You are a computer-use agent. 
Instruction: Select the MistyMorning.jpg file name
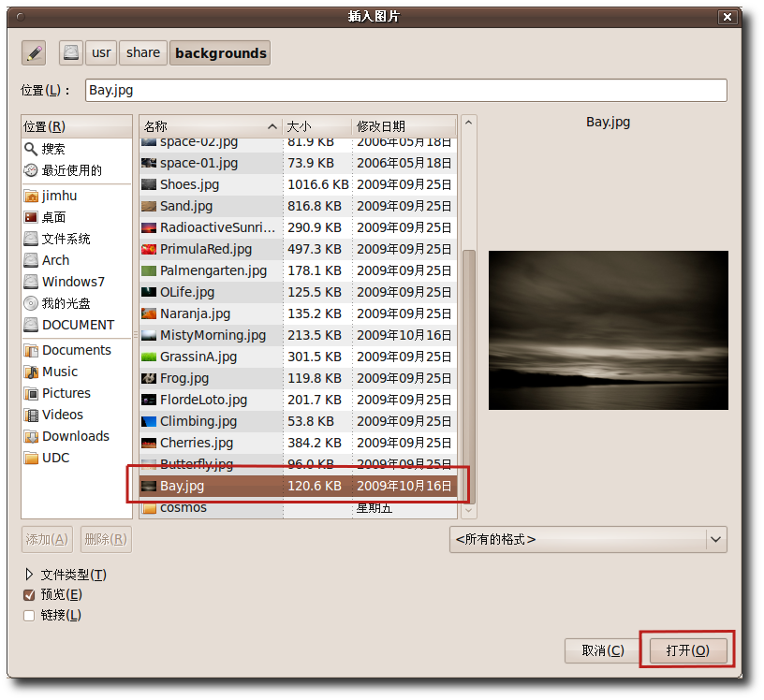(x=213, y=335)
